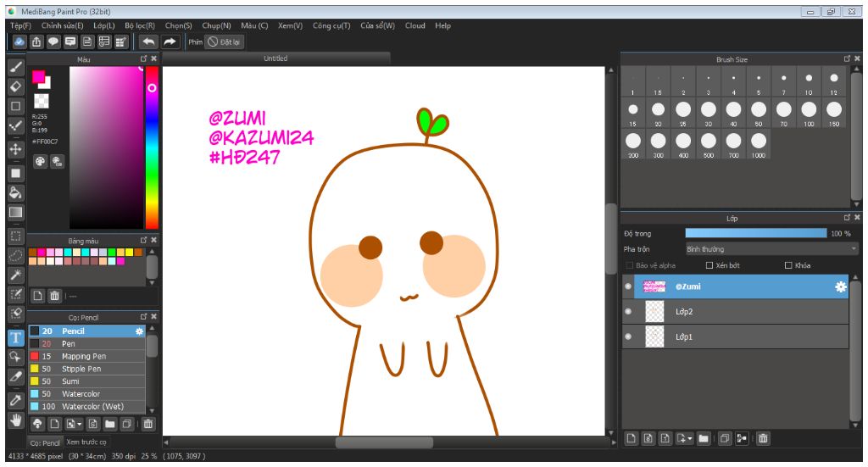Delete the palette color with trash icon
Viewport: 868px width, 467px height.
coord(54,296)
